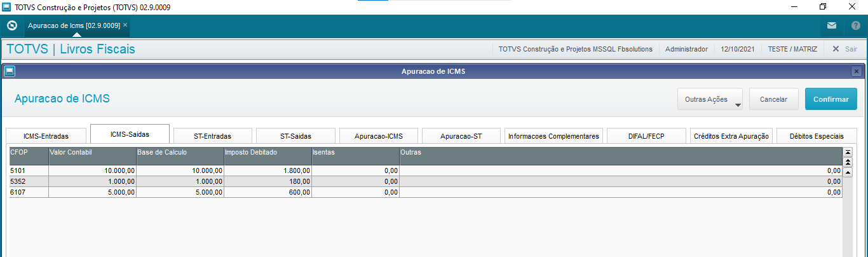The height and width of the screenshot is (257, 868).
Task: Close the Apuracao de ICMS dialog window
Action: (x=856, y=71)
